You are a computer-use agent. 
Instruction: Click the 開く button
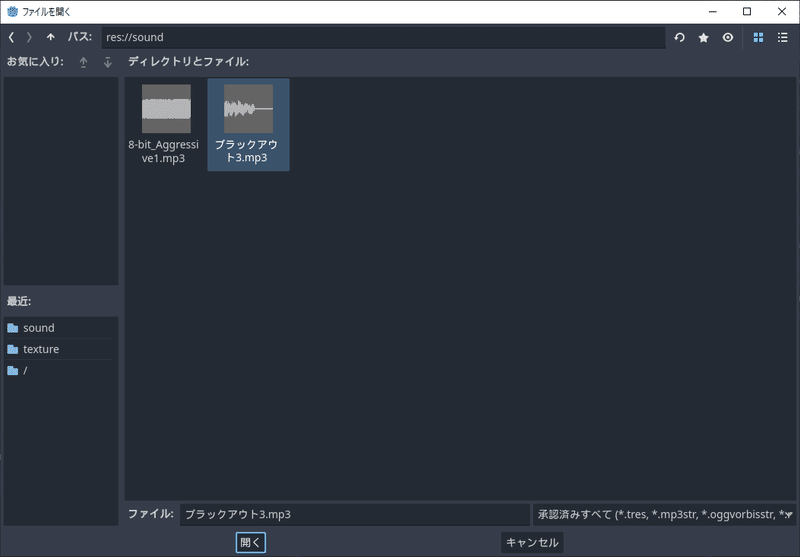(x=251, y=542)
